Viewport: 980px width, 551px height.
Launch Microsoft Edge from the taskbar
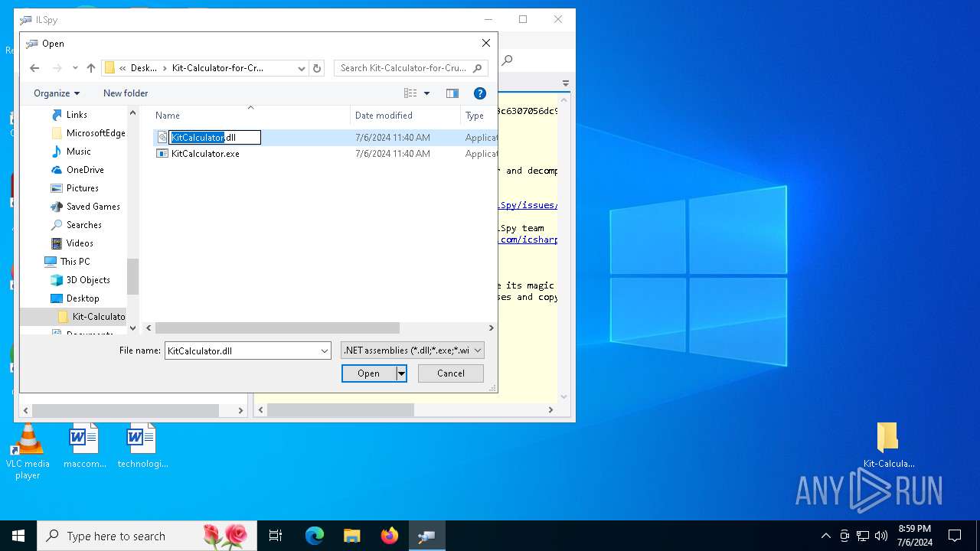(x=315, y=536)
